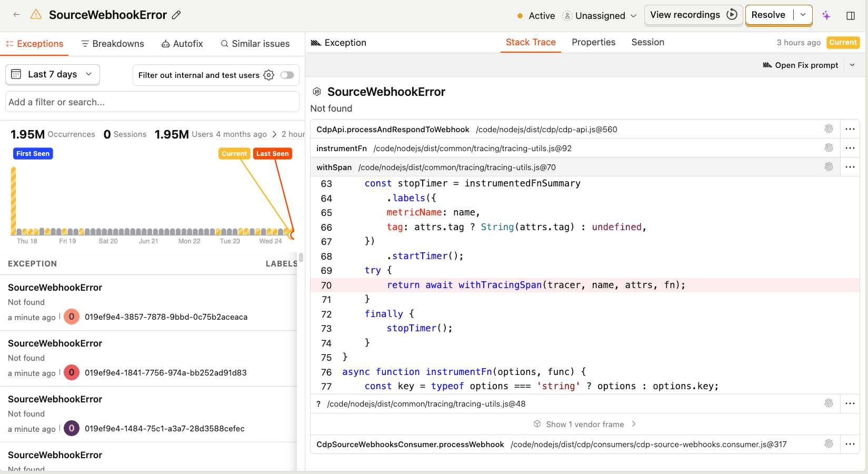Click the play recording icon
868x474 pixels.
[732, 15]
